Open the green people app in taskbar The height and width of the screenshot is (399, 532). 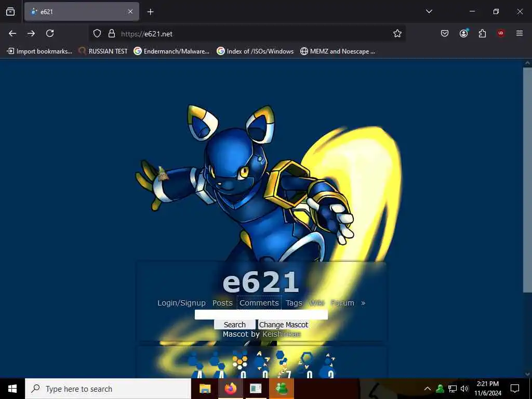click(x=282, y=389)
